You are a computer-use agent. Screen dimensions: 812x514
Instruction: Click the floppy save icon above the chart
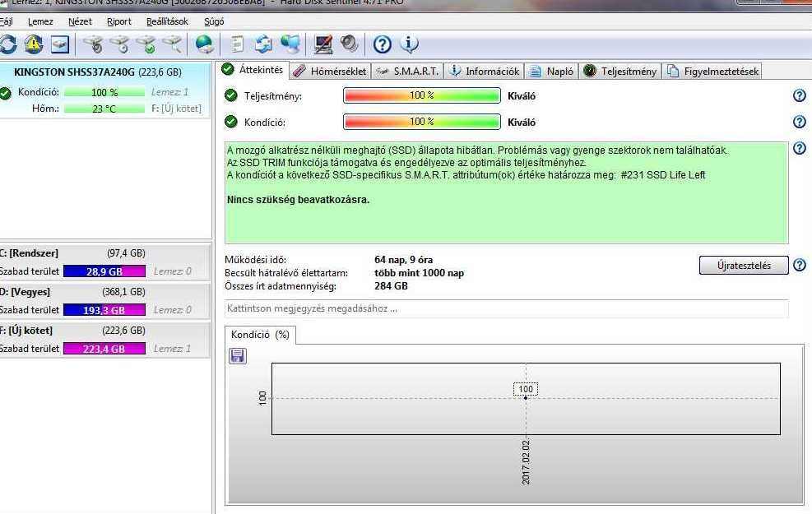click(237, 355)
